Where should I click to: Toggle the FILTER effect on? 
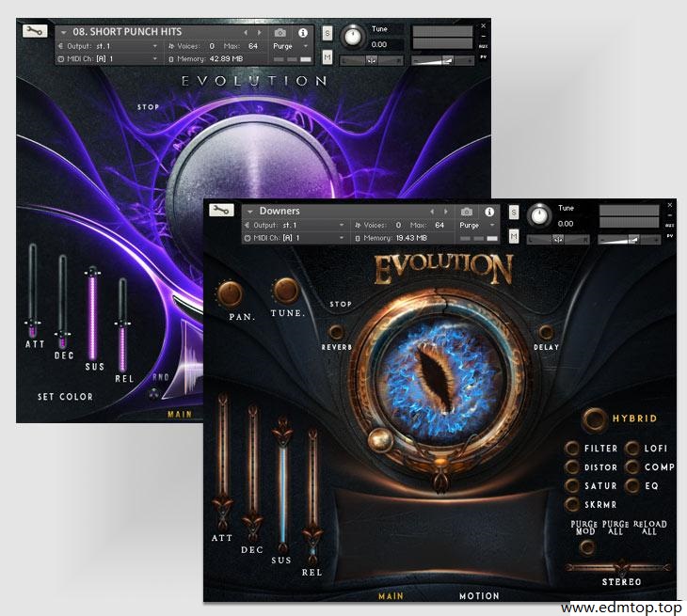(571, 449)
